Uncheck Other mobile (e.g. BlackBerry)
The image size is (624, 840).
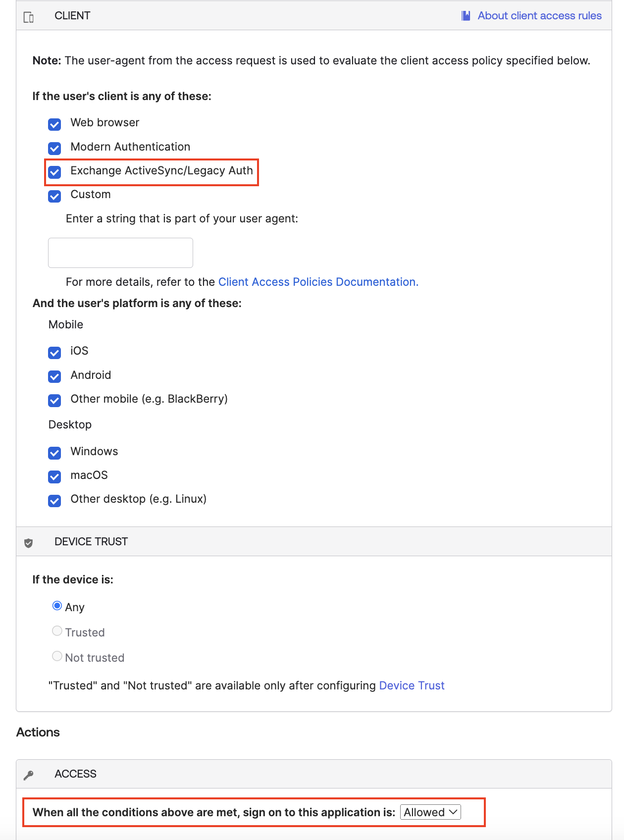point(54,401)
